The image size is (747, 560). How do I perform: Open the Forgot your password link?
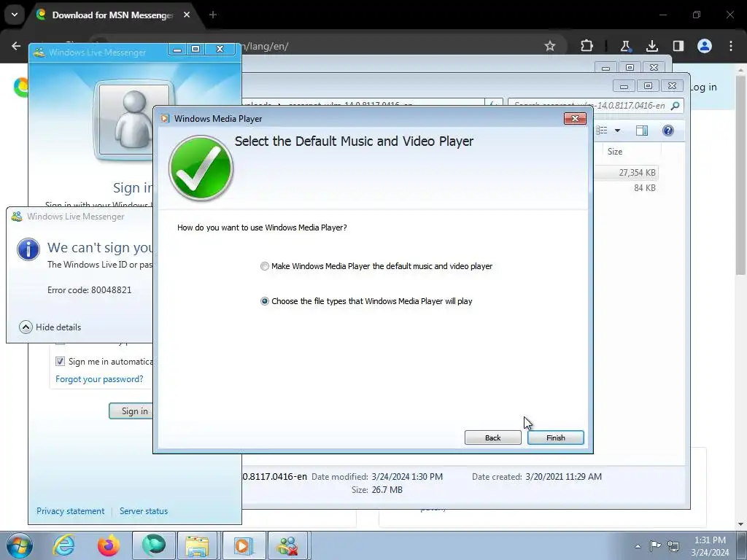click(x=99, y=379)
